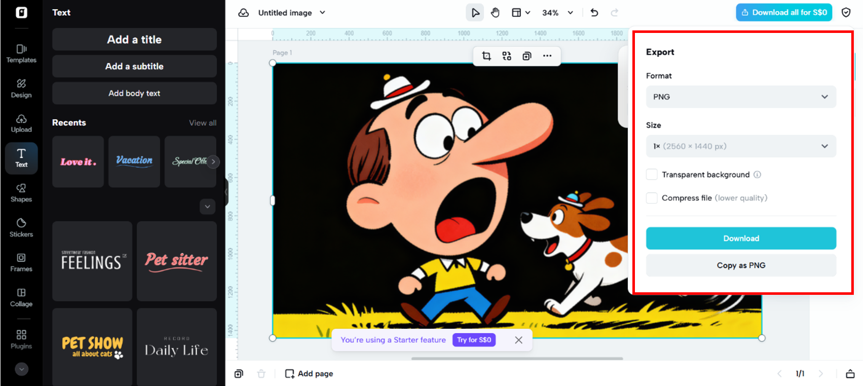Open the Size dropdown
Viewport: 868px width, 386px height.
(x=741, y=146)
